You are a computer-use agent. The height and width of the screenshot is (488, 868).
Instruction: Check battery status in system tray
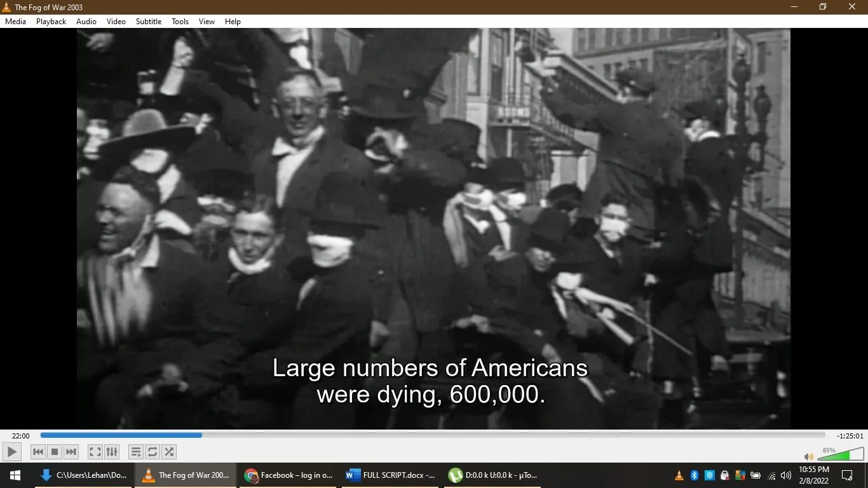(x=756, y=475)
